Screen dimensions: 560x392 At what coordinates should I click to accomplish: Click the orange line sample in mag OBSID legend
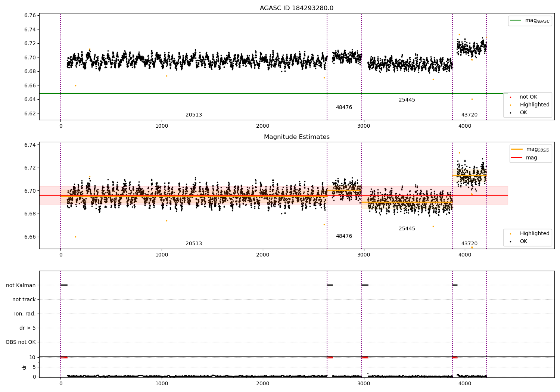click(x=517, y=149)
